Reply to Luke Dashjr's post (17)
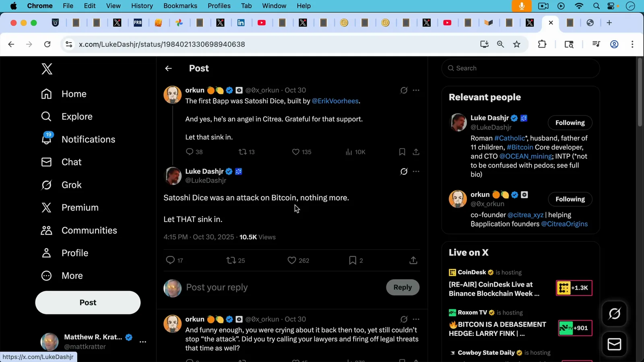 (x=174, y=260)
